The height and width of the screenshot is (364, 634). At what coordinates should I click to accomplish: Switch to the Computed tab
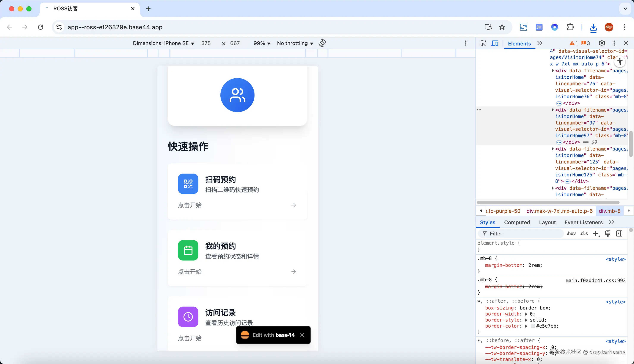(x=517, y=222)
